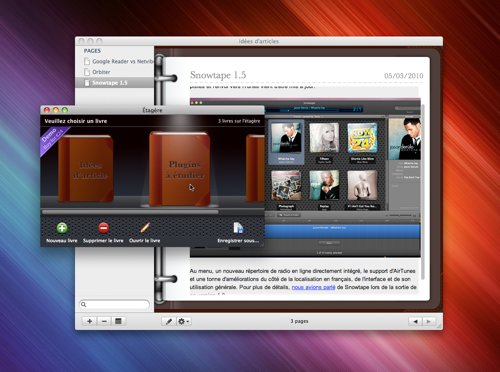Click the Enregistrer sous document icon
The height and width of the screenshot is (372, 500).
[238, 228]
